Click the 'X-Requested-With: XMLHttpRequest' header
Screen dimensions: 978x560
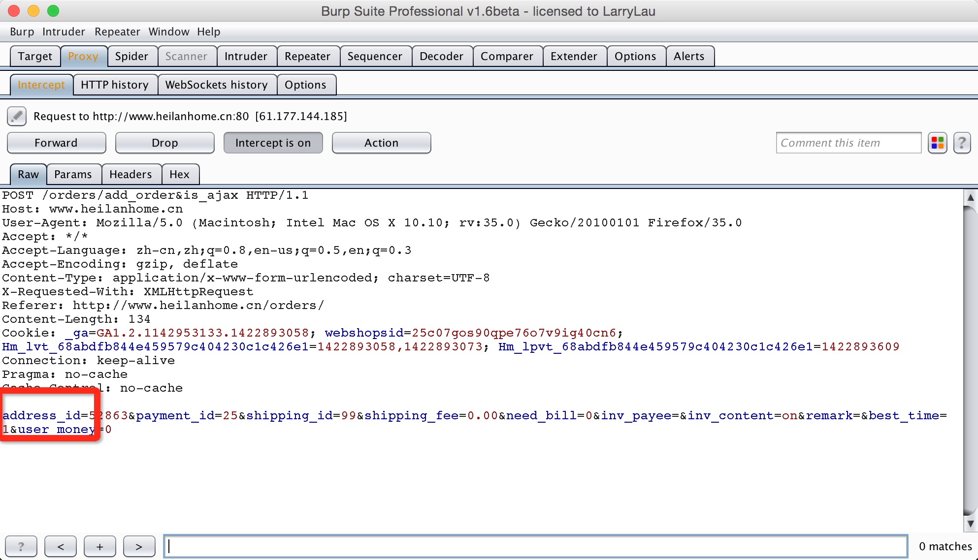click(128, 292)
